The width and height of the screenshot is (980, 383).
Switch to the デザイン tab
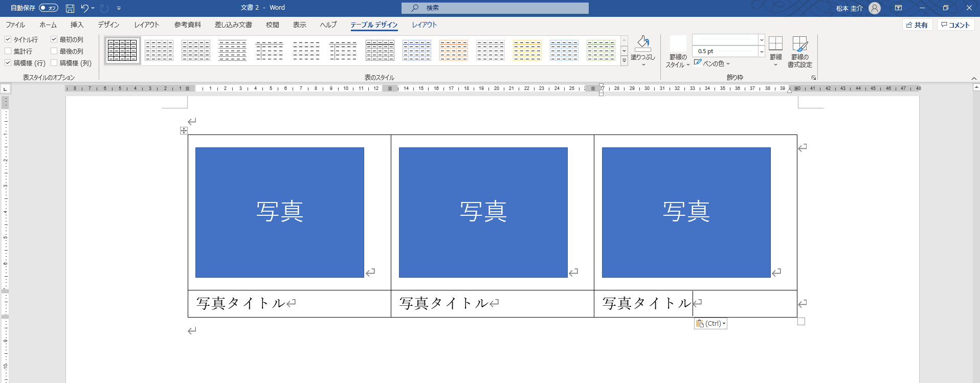pyautogui.click(x=108, y=25)
